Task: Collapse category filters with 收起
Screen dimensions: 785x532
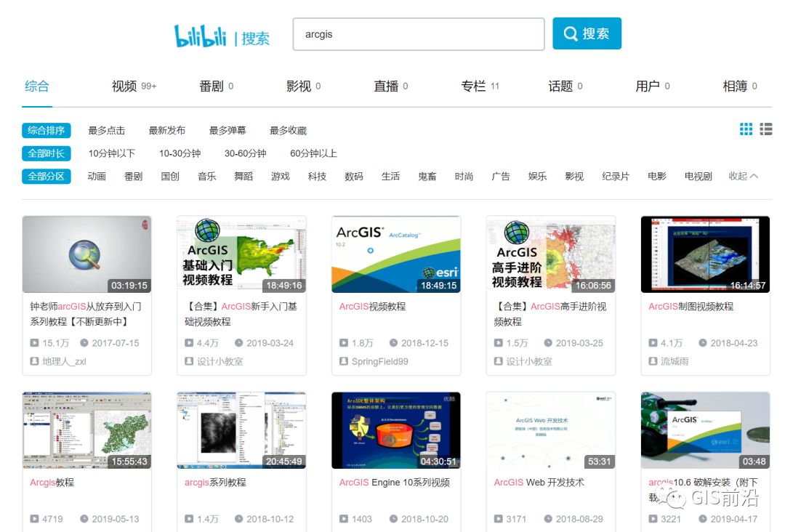Action: tap(744, 176)
